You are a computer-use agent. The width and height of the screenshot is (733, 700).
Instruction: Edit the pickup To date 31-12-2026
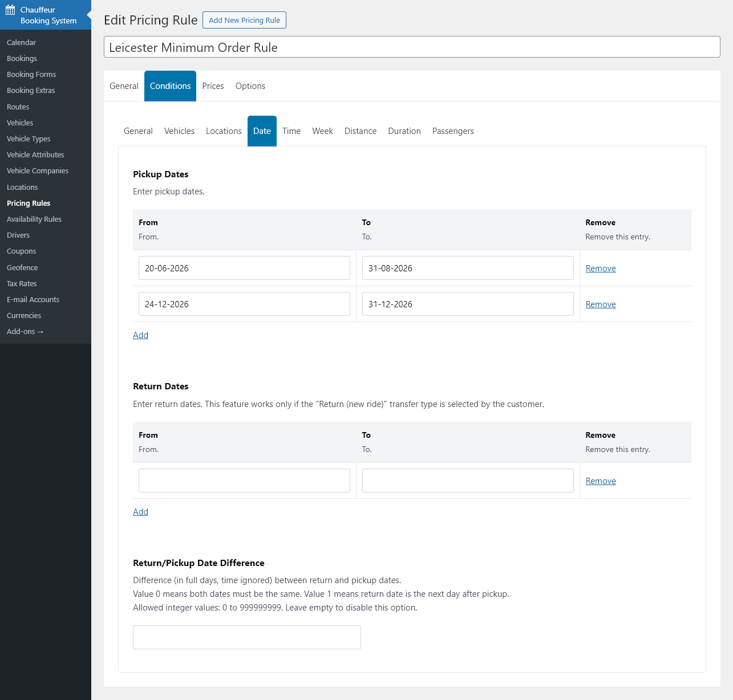pos(467,304)
